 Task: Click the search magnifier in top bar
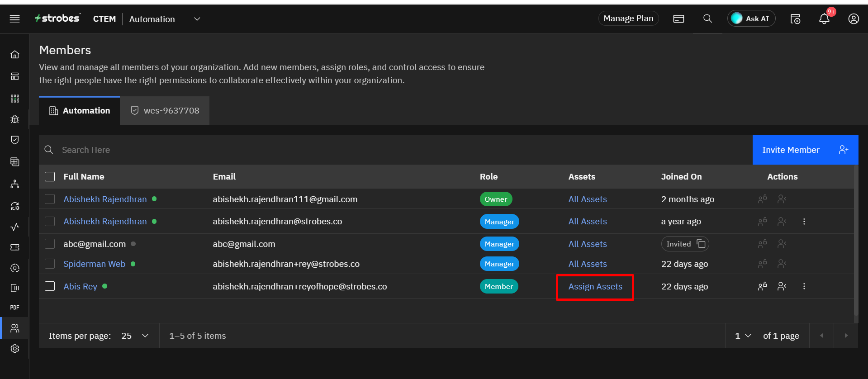[707, 19]
